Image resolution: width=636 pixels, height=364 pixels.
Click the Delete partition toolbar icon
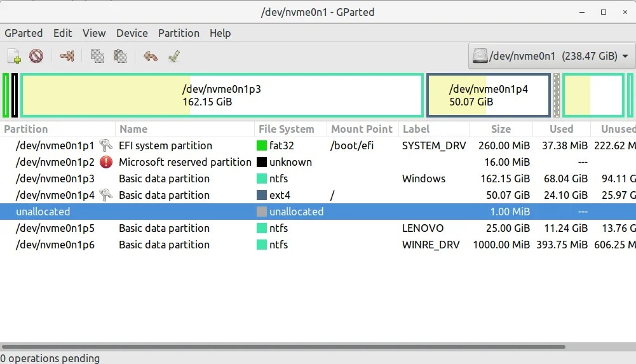36,56
